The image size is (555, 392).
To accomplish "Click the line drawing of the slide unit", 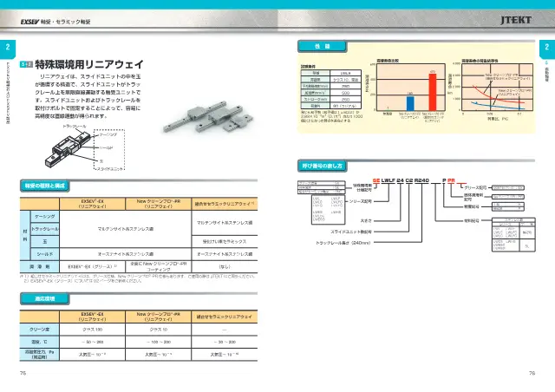I will pos(68,148).
